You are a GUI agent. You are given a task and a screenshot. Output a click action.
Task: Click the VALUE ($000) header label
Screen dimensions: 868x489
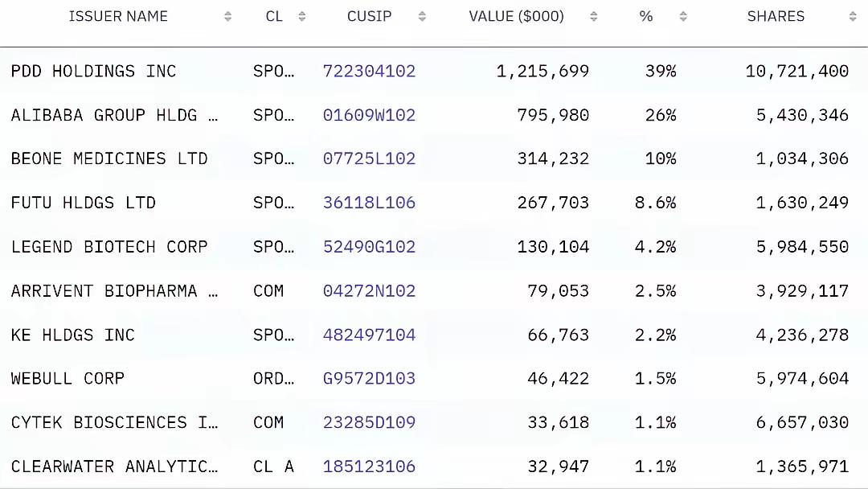tap(517, 17)
